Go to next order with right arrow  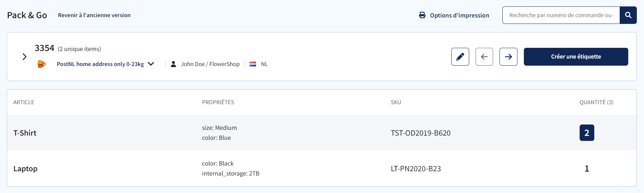(508, 57)
